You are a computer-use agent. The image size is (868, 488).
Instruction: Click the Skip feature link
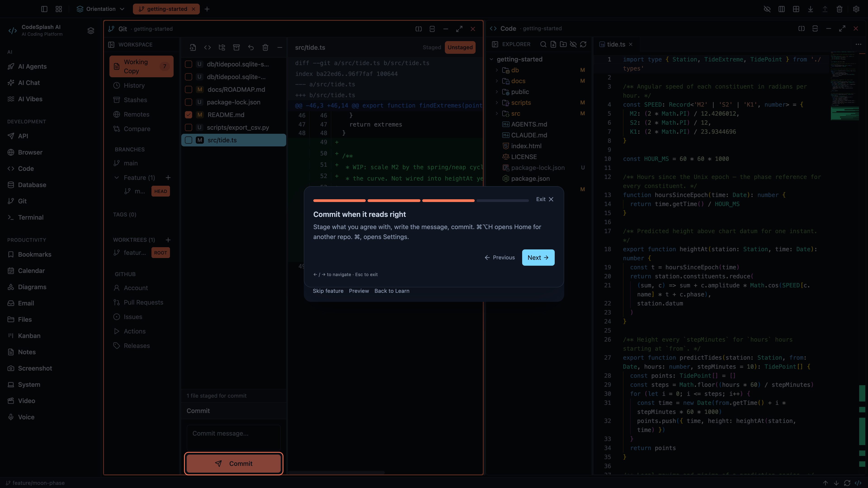point(328,291)
